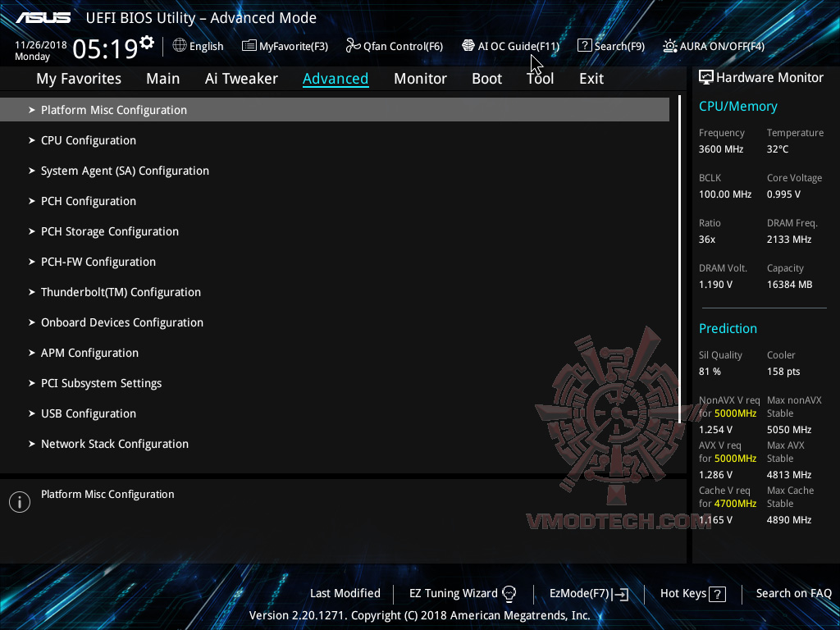Open the Hot Keys text button
Image resolution: width=840 pixels, height=630 pixels.
683,594
